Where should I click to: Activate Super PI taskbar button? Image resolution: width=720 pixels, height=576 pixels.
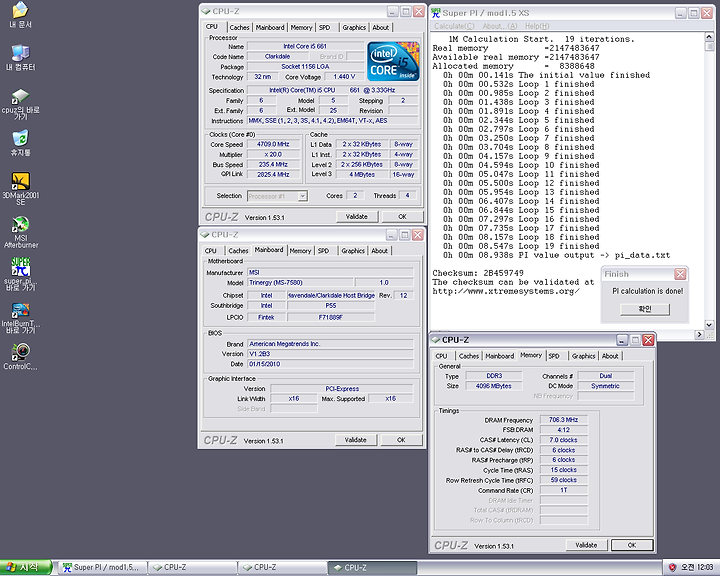[x=101, y=567]
